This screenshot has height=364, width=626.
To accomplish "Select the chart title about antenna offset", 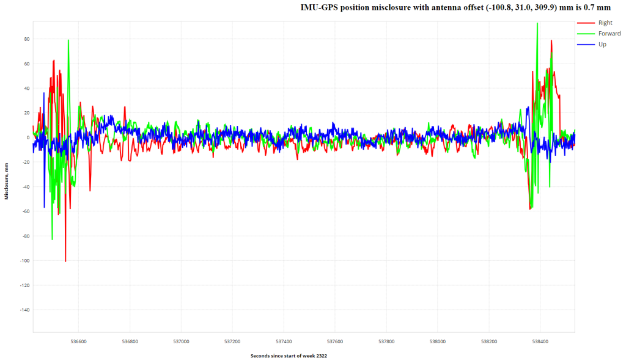I will (455, 8).
